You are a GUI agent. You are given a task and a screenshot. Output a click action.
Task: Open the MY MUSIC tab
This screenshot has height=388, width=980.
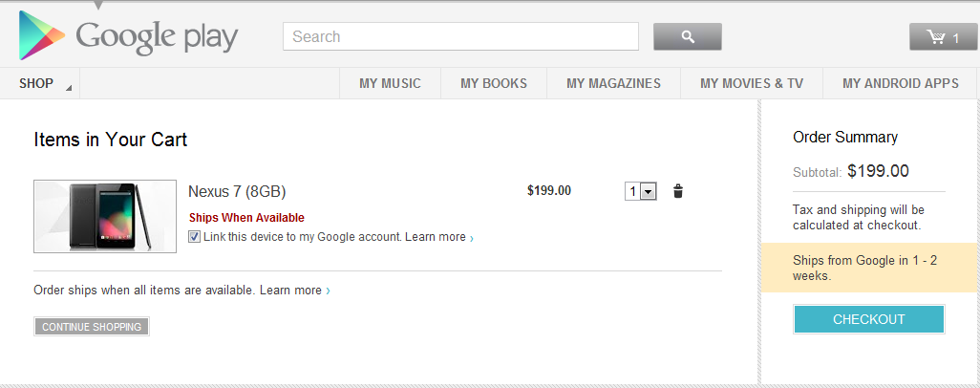click(x=390, y=83)
